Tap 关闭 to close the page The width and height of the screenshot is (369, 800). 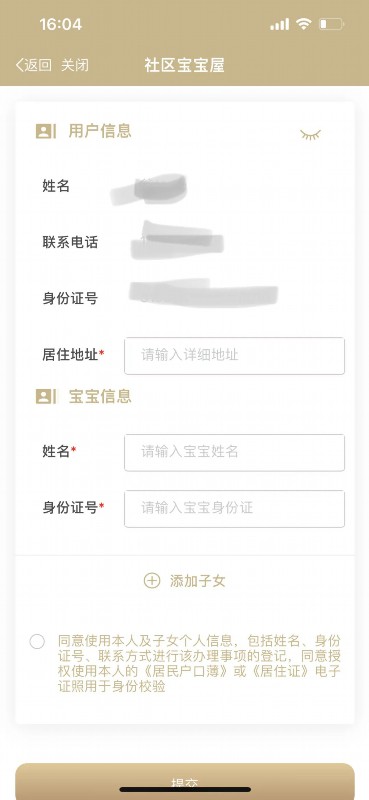(x=75, y=65)
